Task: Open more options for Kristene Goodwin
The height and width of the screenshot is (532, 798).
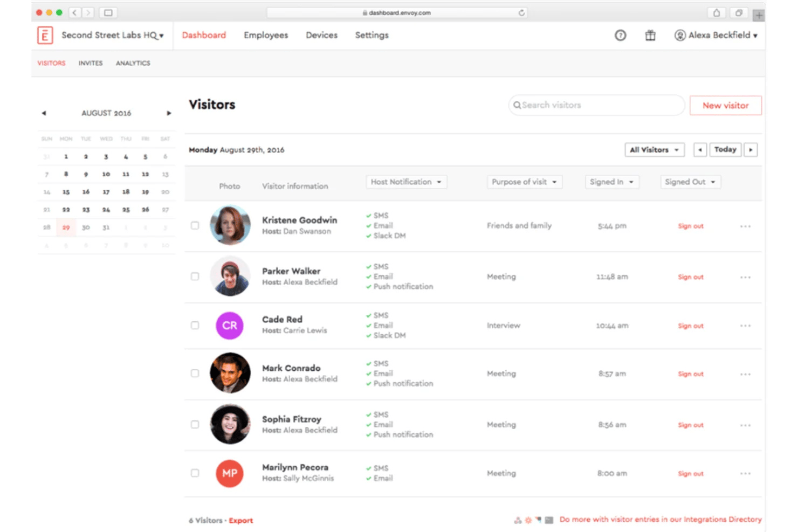Action: pyautogui.click(x=745, y=226)
